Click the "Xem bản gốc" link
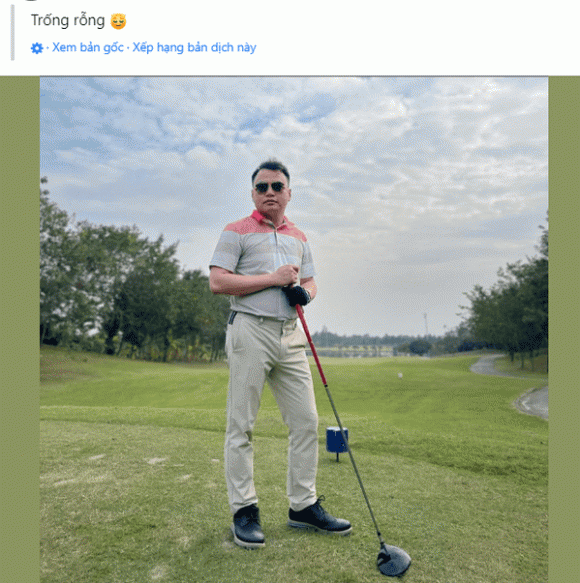The image size is (580, 583). click(x=88, y=48)
